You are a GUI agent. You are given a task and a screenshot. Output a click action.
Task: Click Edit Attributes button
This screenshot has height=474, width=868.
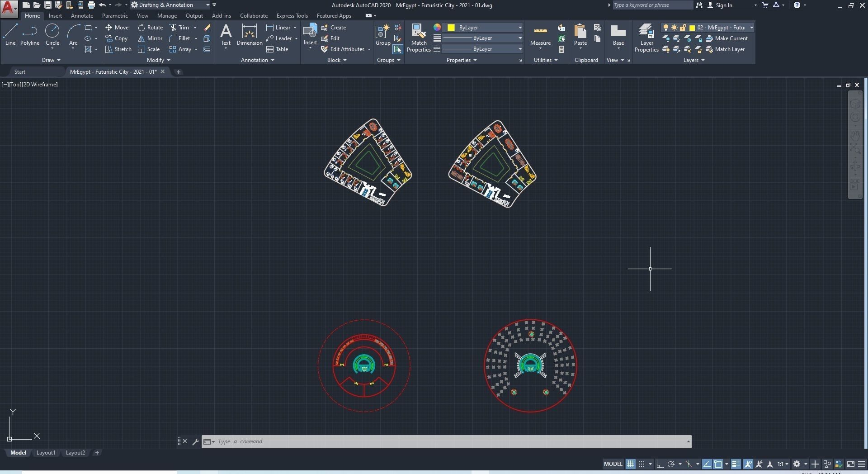343,49
